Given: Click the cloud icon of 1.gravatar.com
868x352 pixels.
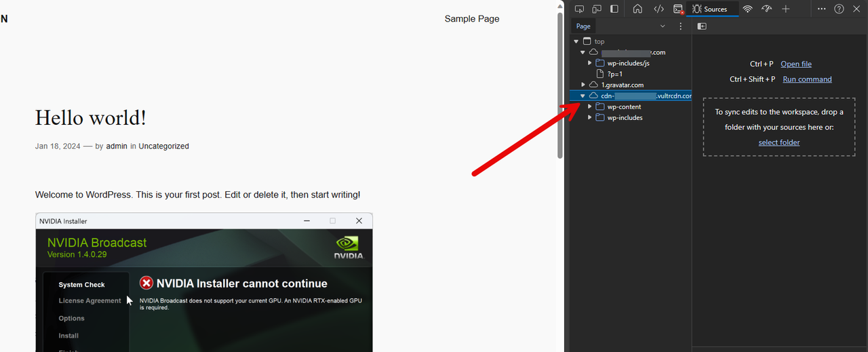Looking at the screenshot, I should [x=593, y=85].
